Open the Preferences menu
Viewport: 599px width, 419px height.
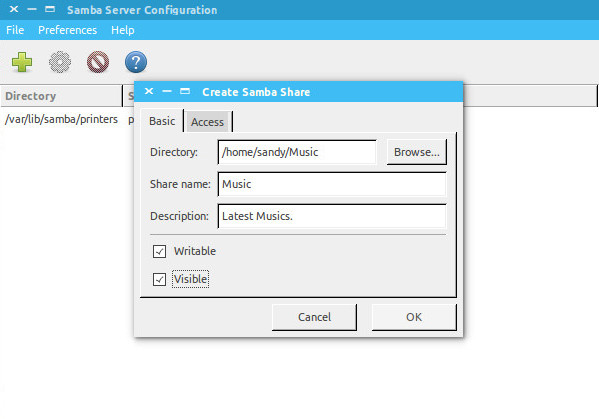click(x=68, y=30)
